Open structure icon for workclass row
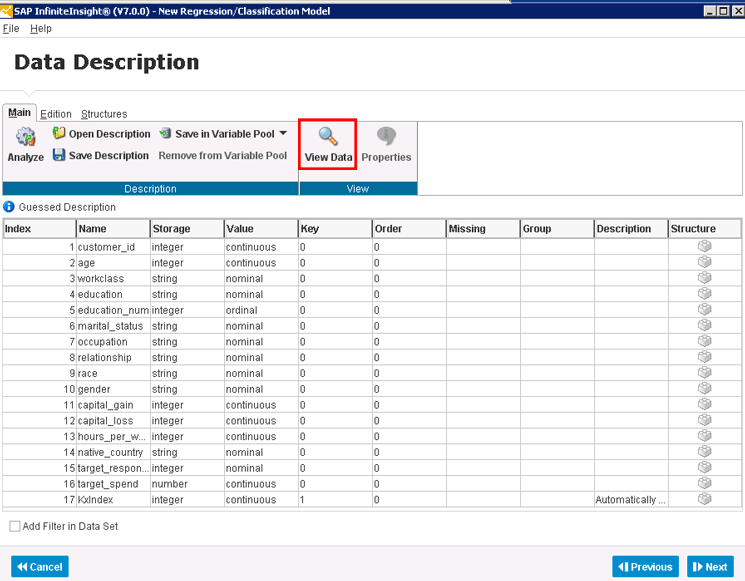Image resolution: width=745 pixels, height=581 pixels. [704, 277]
